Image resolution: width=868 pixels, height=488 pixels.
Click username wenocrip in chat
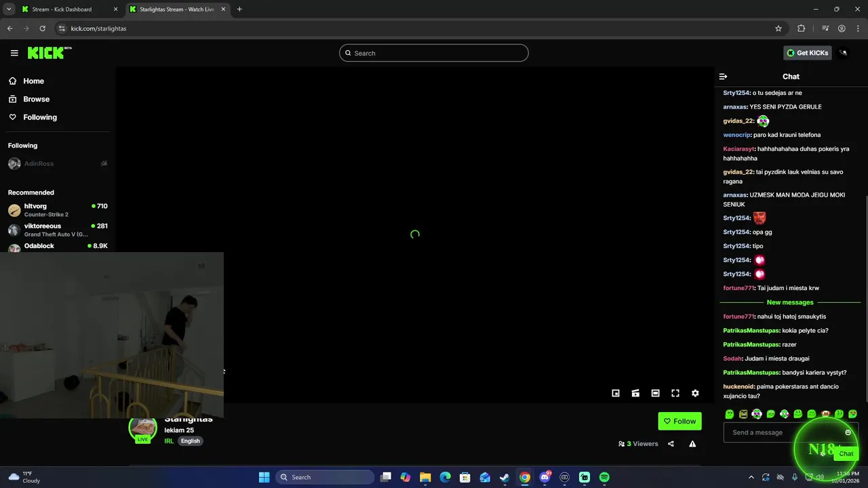click(x=736, y=135)
